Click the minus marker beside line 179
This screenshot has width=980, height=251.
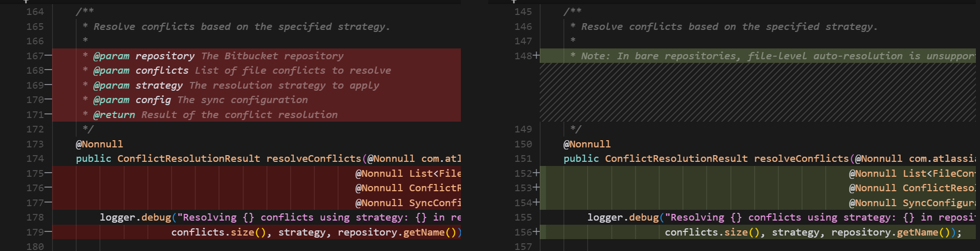(48, 232)
